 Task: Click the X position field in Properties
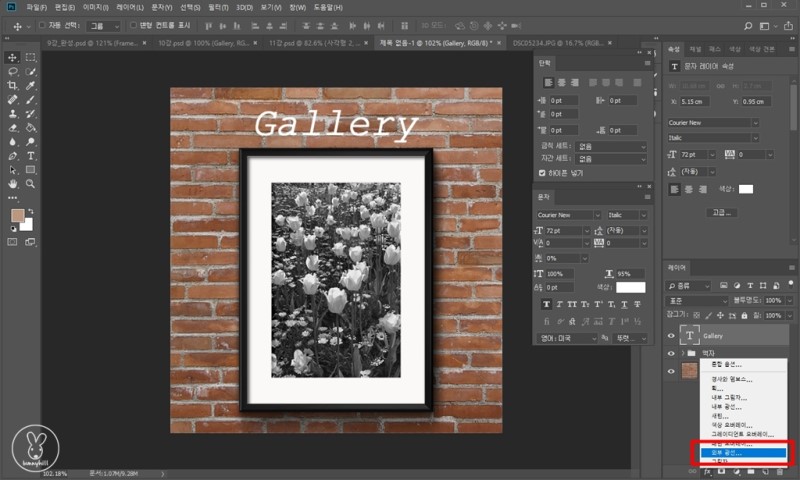pos(693,101)
